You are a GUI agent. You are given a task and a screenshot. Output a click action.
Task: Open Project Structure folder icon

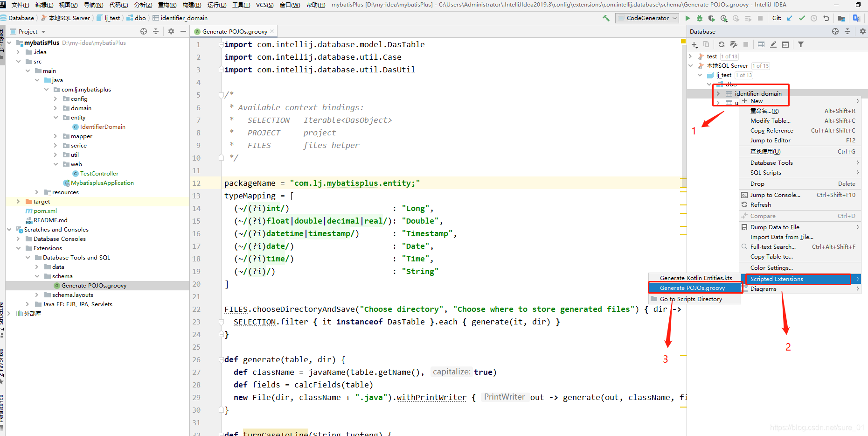pos(841,18)
